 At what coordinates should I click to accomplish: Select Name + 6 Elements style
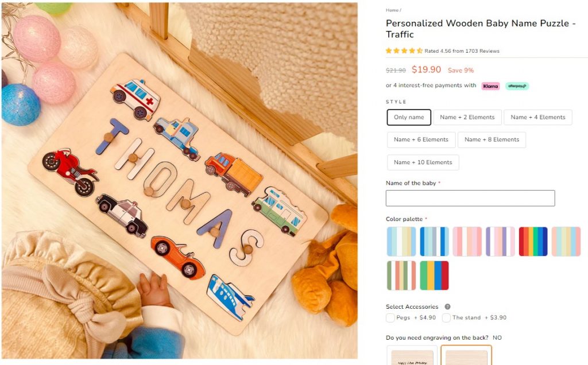421,140
